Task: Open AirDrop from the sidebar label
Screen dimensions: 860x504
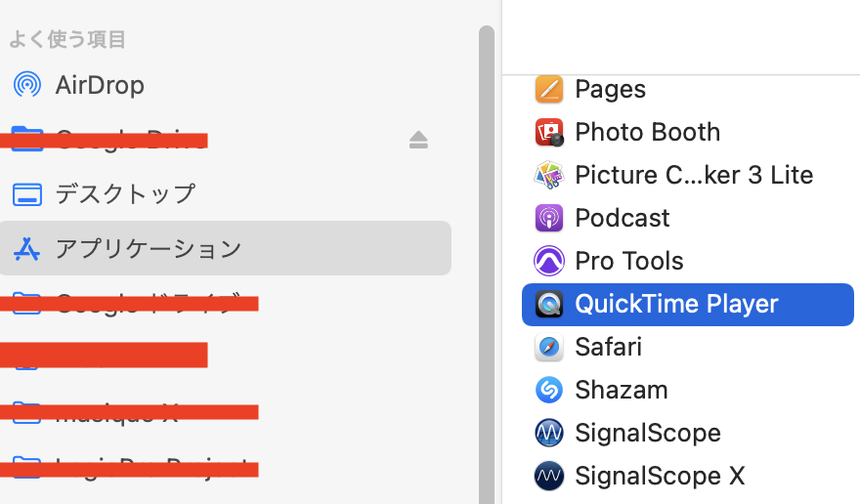Action: point(100,85)
